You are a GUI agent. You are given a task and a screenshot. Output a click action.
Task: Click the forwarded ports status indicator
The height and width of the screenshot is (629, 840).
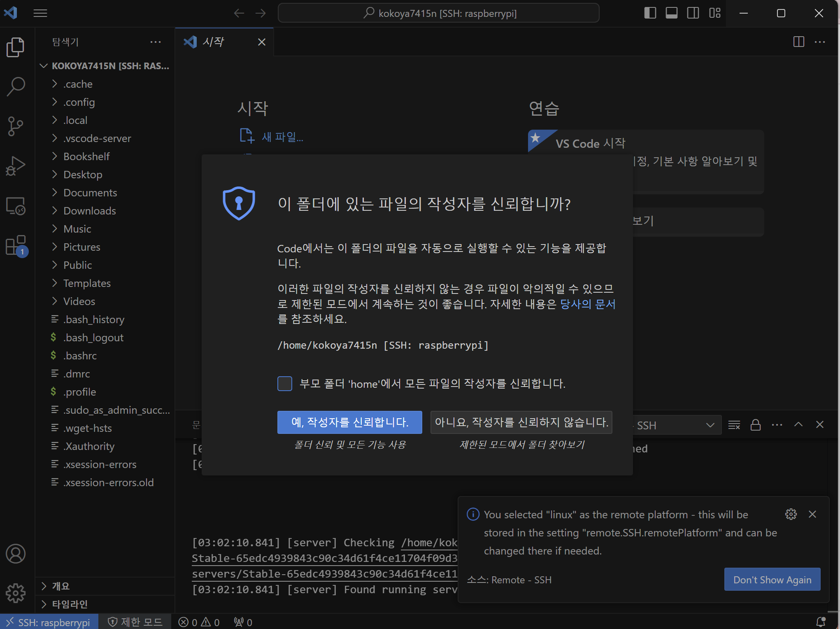click(x=243, y=622)
